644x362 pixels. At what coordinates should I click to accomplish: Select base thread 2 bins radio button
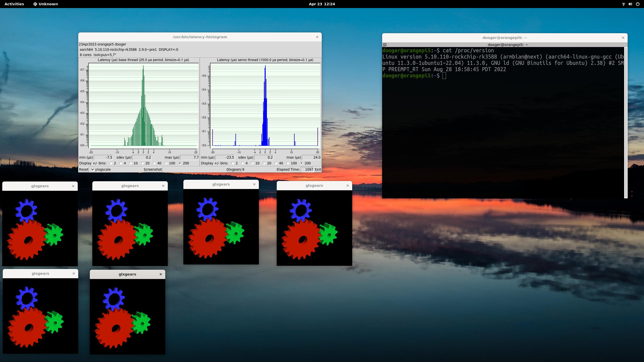111,163
